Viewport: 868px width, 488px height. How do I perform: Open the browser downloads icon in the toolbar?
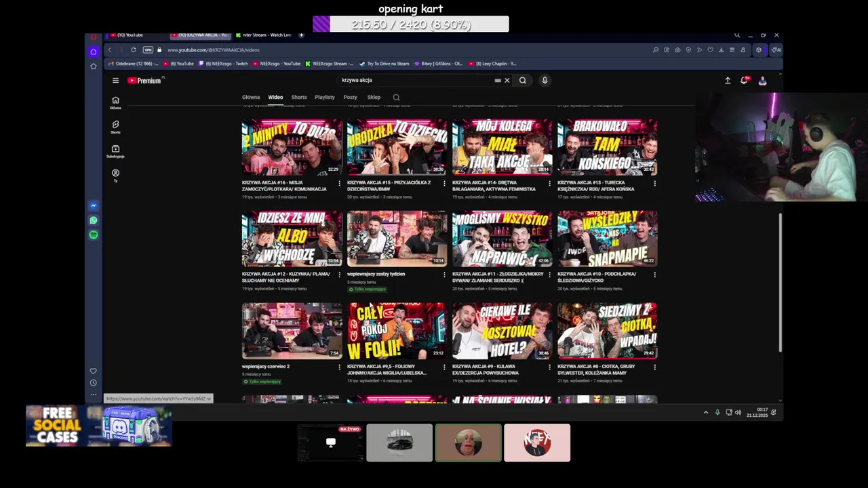[x=721, y=49]
